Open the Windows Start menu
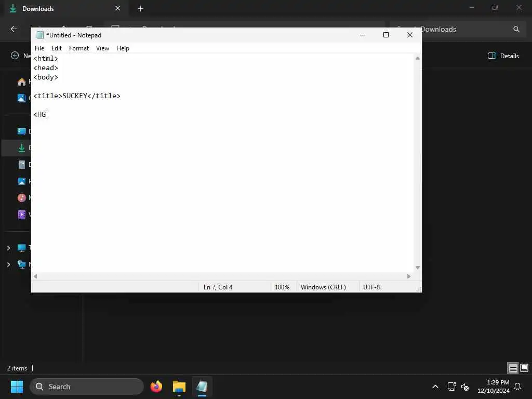 (17, 387)
